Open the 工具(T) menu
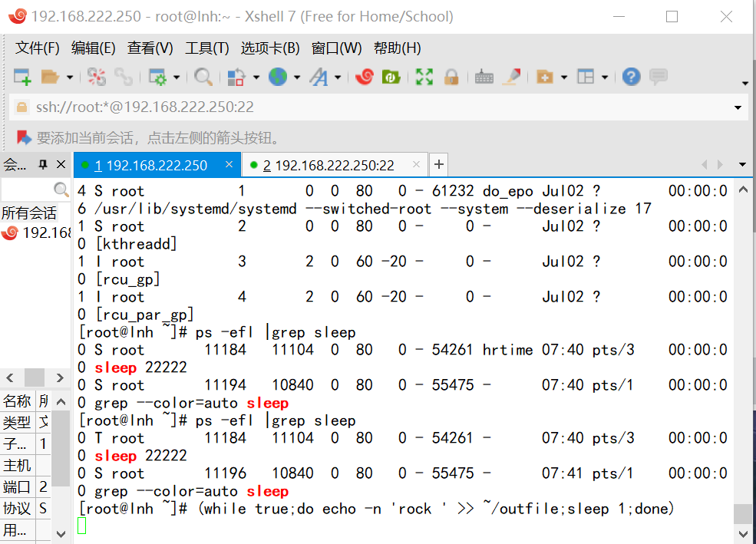Image resolution: width=756 pixels, height=544 pixels. click(206, 48)
